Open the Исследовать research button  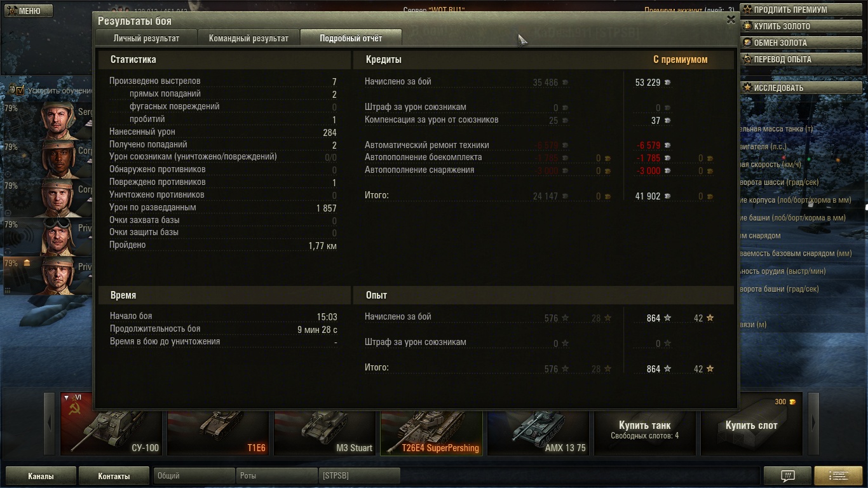pyautogui.click(x=803, y=88)
